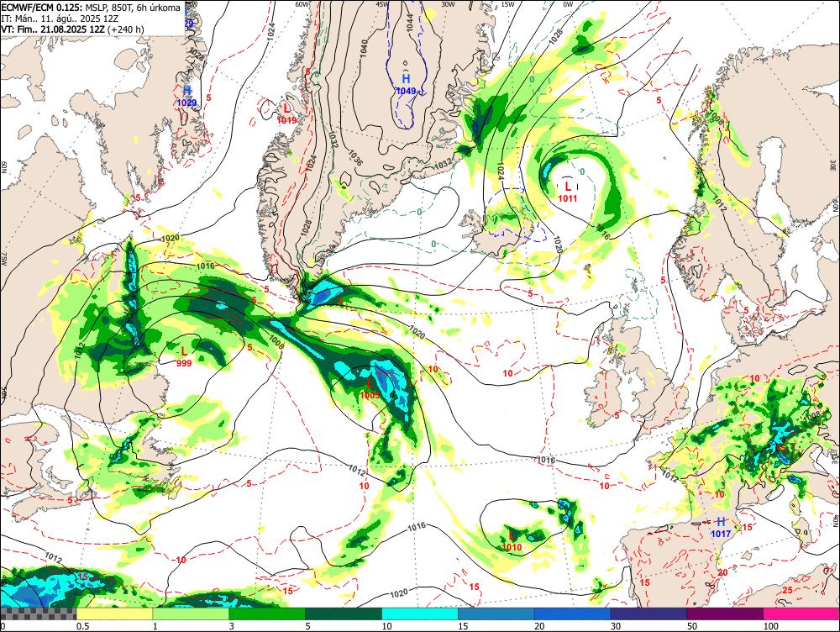Click the '(+240 h)' forecast hour text

125,29
